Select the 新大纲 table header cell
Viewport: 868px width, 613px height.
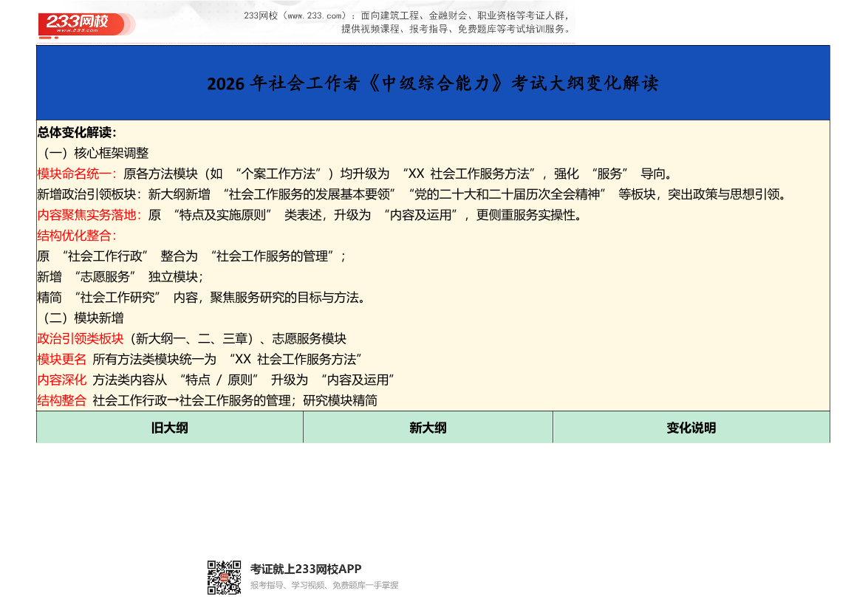click(x=426, y=428)
